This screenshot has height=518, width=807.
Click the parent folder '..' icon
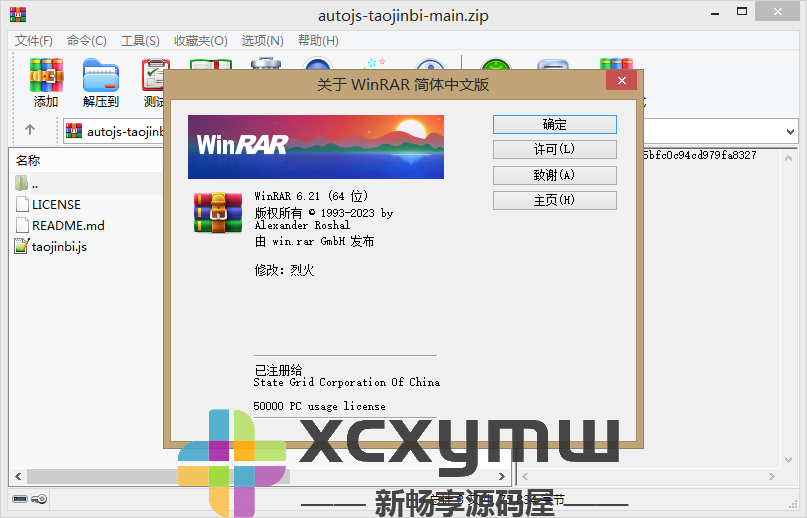22,183
